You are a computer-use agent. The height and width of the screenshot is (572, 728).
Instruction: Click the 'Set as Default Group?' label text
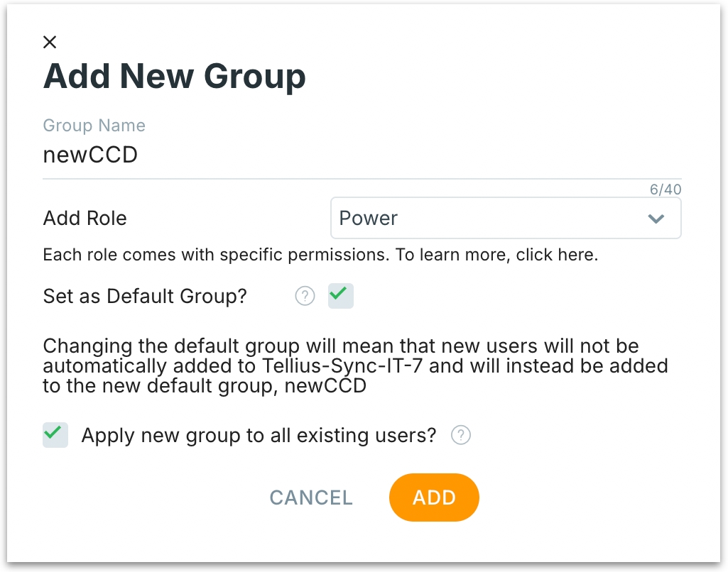[x=145, y=296]
